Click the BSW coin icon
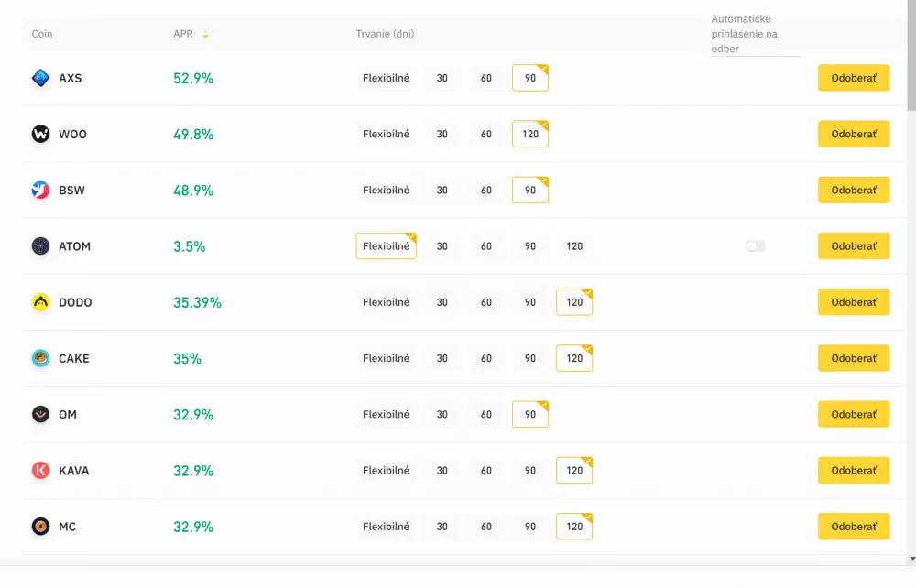Screen dimensions: 916x588 [40, 190]
